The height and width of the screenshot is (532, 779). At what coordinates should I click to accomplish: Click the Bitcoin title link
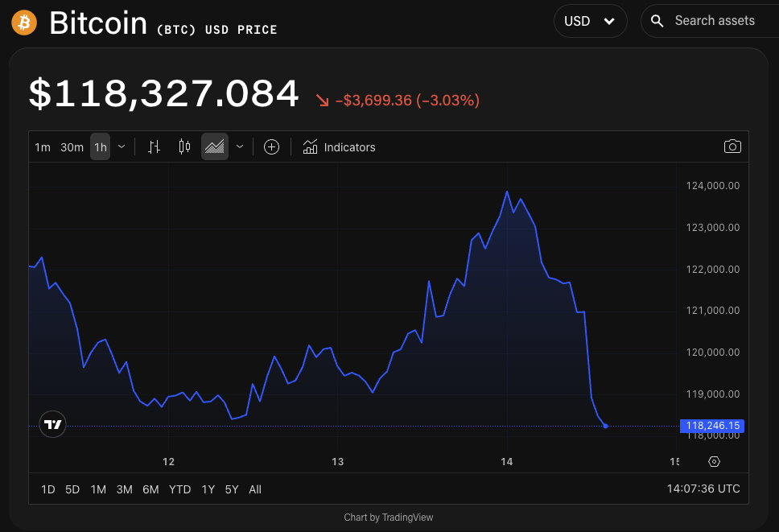pos(98,23)
